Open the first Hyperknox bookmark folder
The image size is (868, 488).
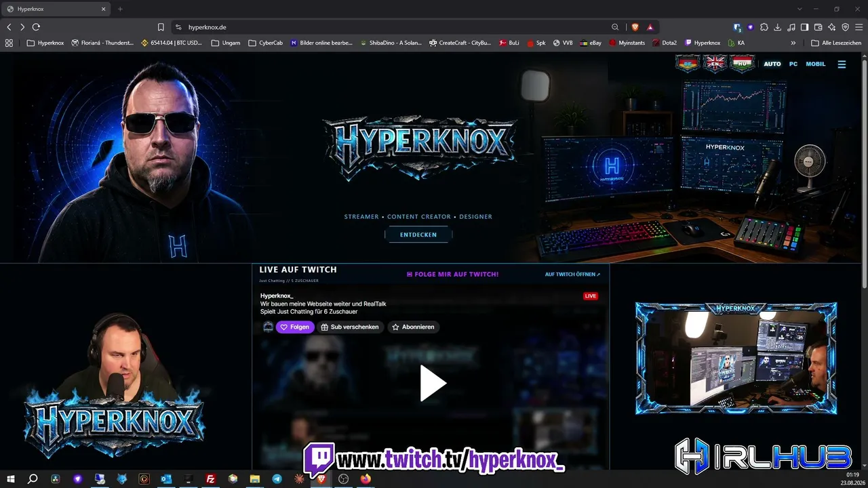click(x=45, y=43)
